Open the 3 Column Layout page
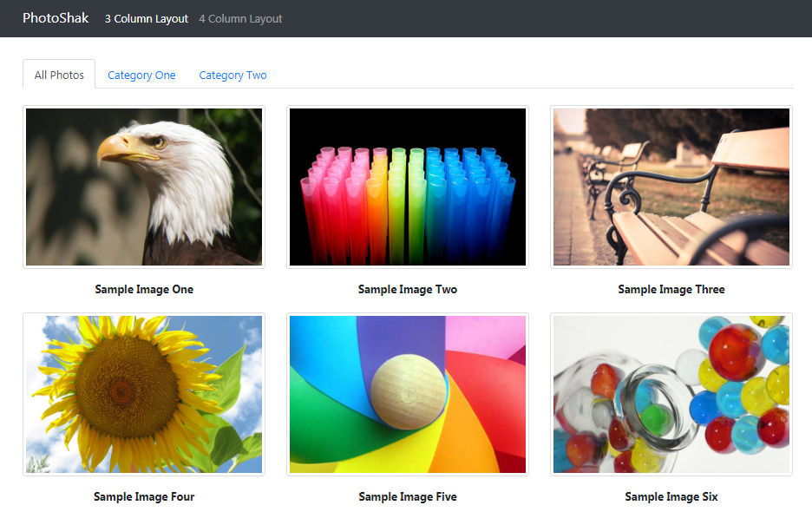The image size is (812, 525). (147, 18)
